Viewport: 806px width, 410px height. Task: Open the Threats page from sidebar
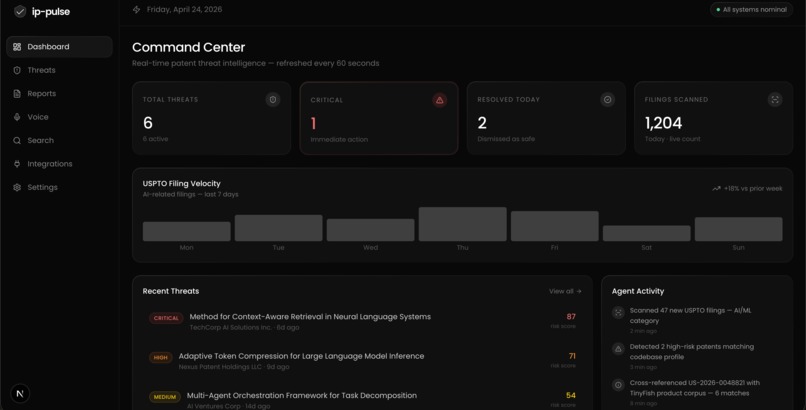coord(59,70)
